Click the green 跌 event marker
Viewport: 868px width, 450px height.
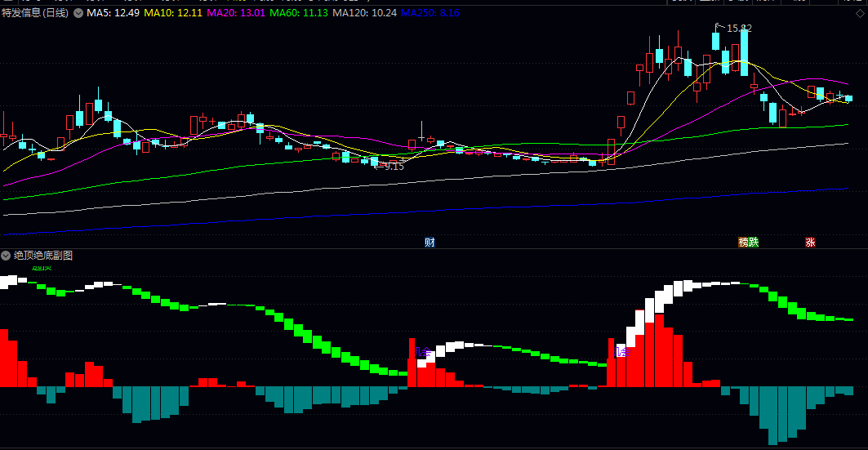click(754, 242)
